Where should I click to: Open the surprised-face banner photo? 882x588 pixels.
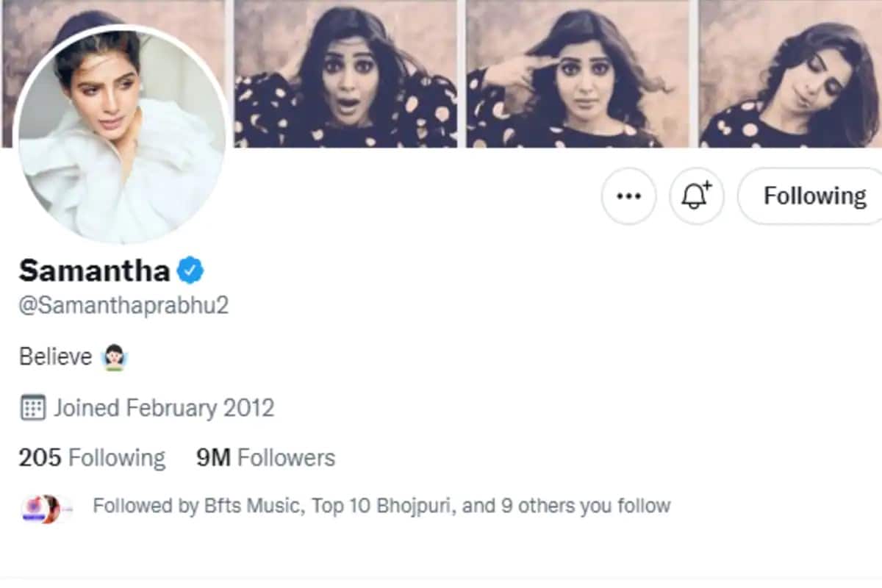point(345,73)
